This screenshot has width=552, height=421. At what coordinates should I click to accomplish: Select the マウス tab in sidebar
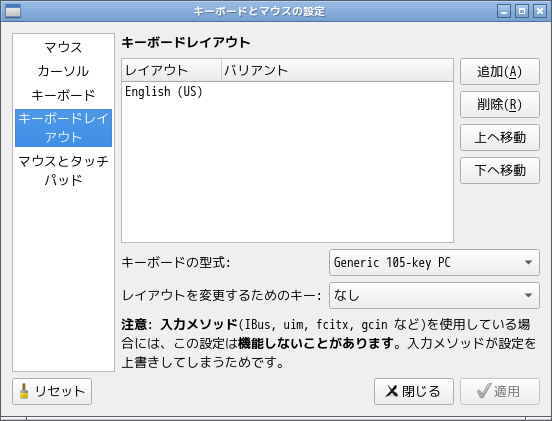pos(63,47)
